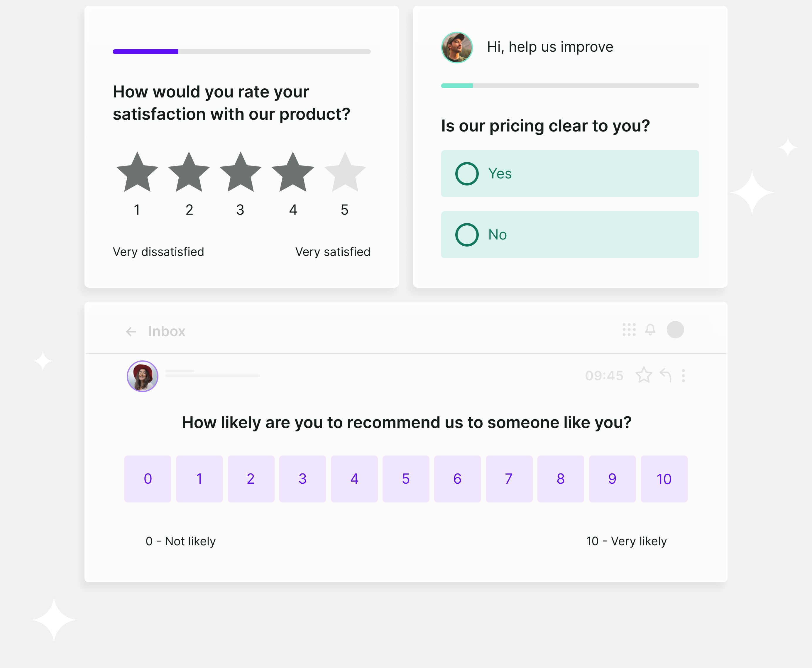
Task: Open the three-dot more options menu
Action: [x=683, y=376]
